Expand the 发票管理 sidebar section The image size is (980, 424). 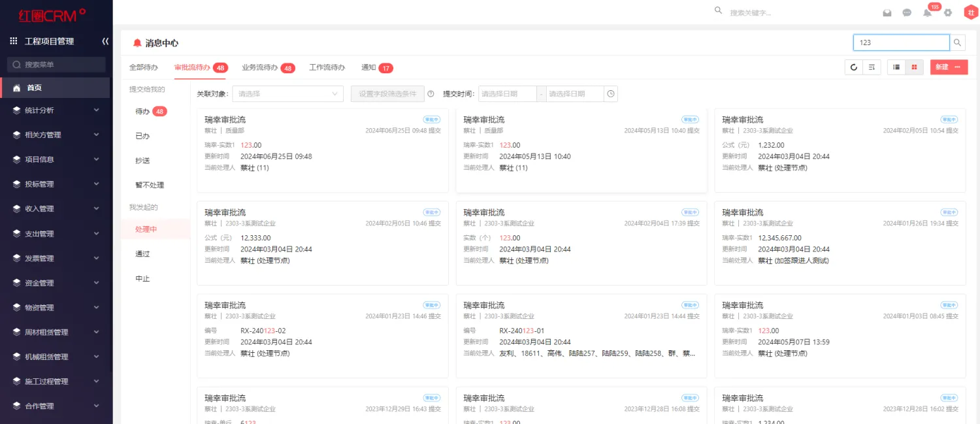click(56, 259)
